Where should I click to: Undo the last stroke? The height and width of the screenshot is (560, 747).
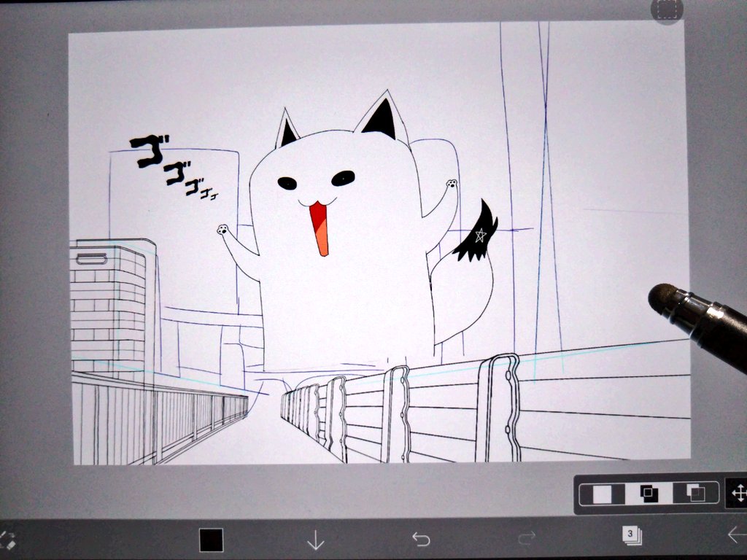[421, 539]
